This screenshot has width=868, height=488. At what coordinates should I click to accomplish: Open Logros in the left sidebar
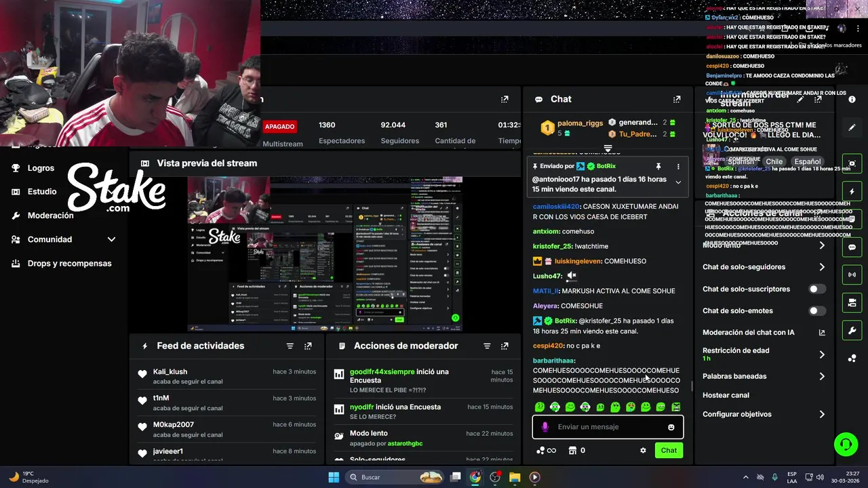41,168
